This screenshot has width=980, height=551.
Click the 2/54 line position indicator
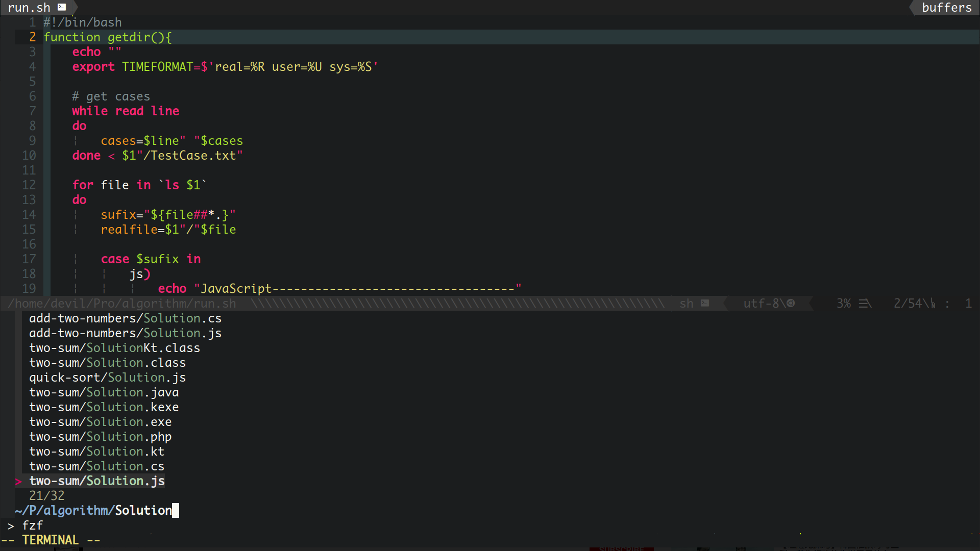907,304
